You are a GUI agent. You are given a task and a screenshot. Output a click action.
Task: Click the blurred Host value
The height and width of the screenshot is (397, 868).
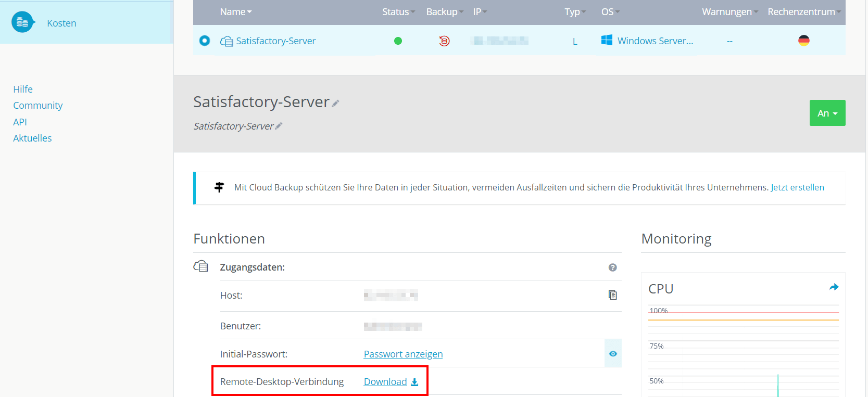click(391, 296)
